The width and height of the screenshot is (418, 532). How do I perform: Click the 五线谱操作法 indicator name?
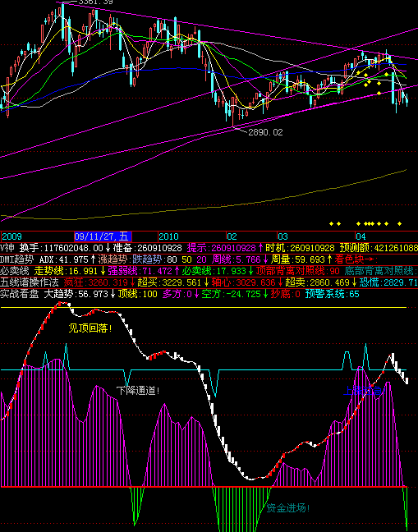point(30,282)
